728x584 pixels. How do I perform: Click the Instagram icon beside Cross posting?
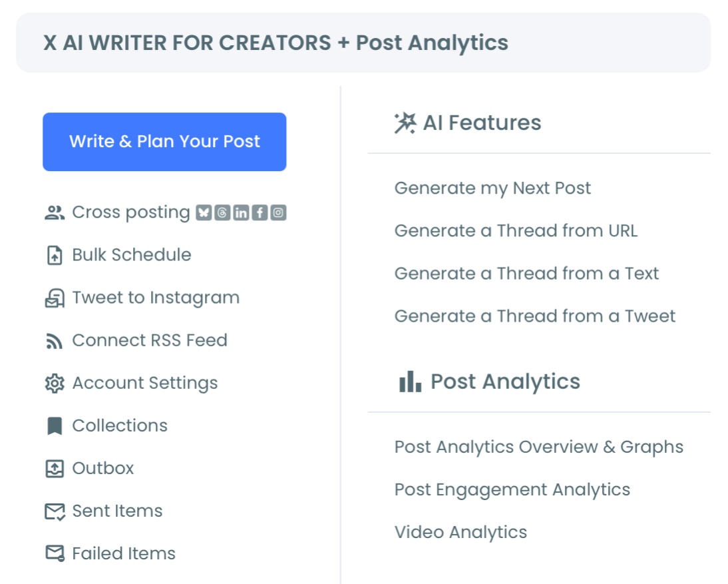tap(279, 212)
